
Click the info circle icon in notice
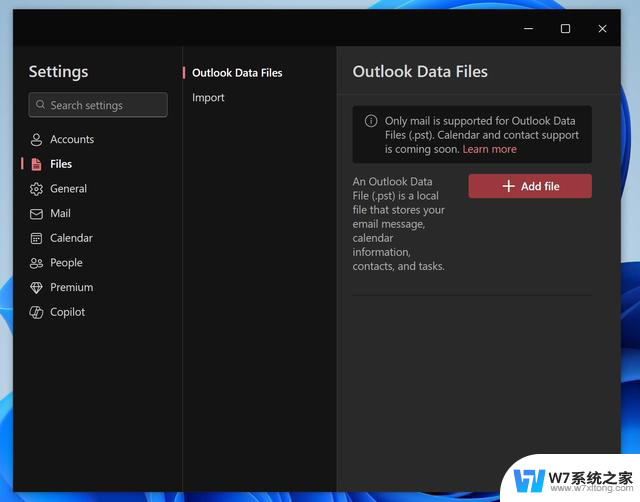[x=371, y=121]
